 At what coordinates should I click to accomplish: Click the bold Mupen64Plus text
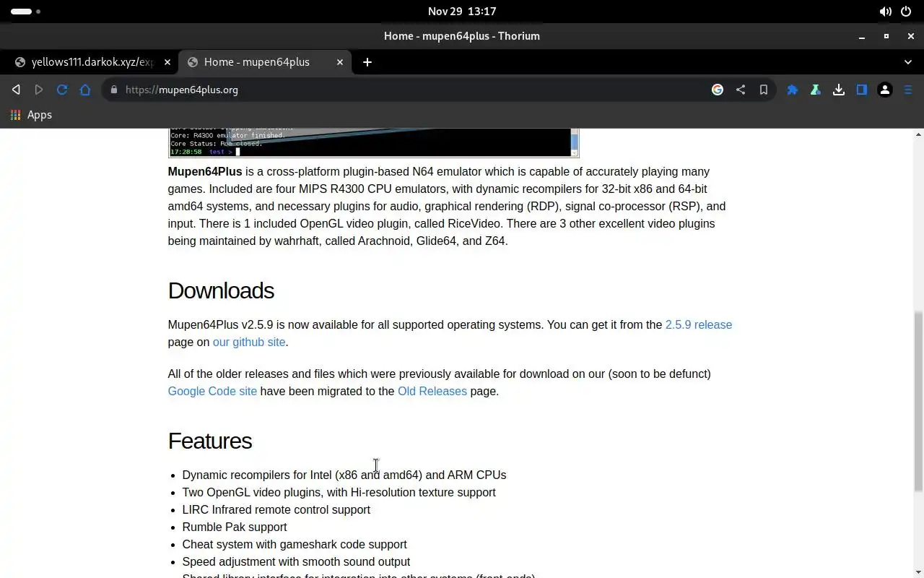[x=205, y=171]
